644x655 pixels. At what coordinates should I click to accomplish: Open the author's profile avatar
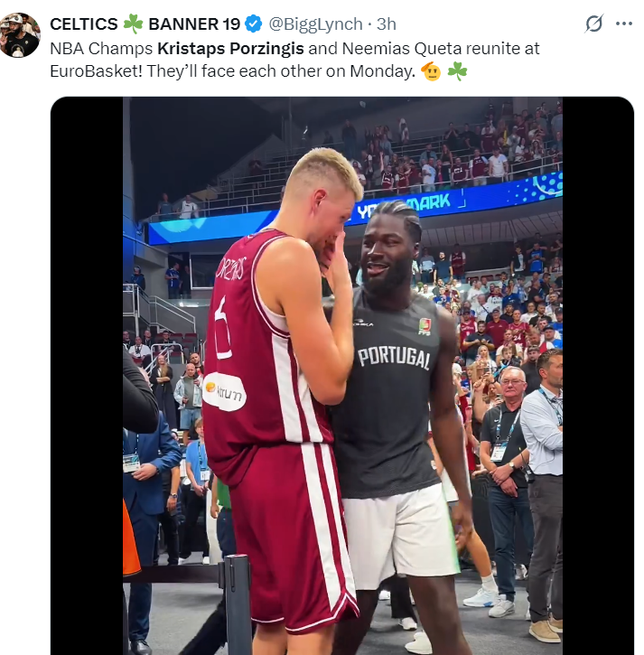coord(20,35)
